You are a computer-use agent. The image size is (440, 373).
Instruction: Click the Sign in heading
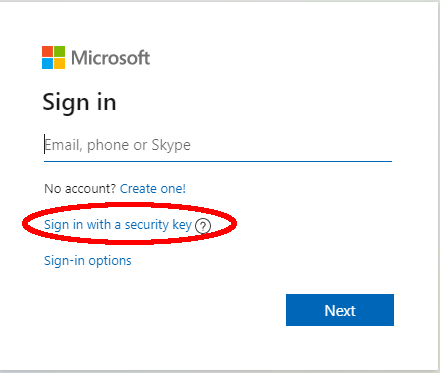(79, 102)
